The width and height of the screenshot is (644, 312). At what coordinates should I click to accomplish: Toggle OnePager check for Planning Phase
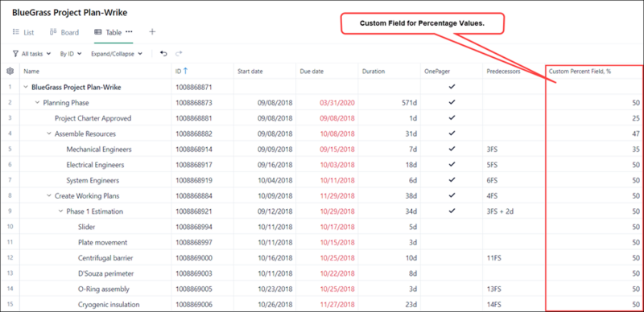pos(452,102)
